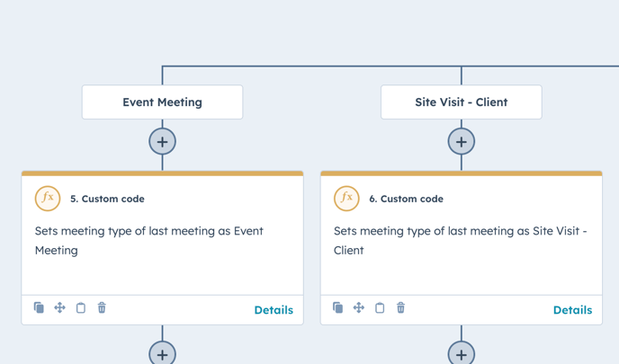Add action after 6. Custom code card
This screenshot has width=619, height=364.
[461, 353]
